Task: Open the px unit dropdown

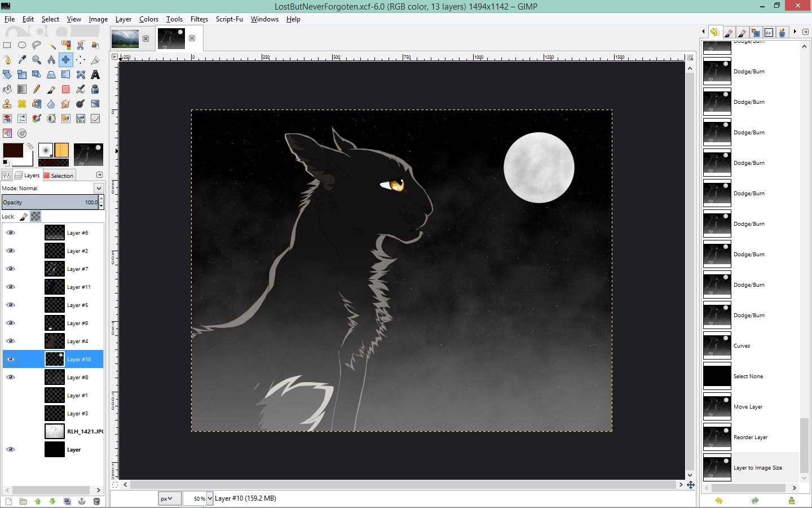Action: tap(169, 498)
